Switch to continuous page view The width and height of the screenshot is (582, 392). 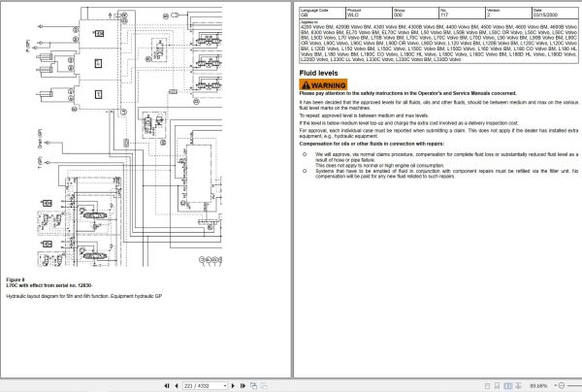coord(498,386)
